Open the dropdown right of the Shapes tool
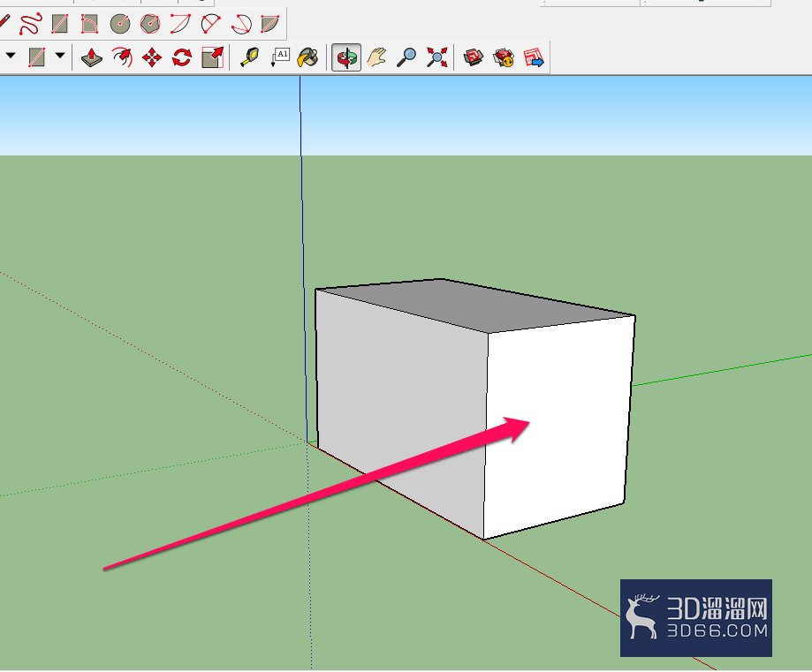The height and width of the screenshot is (672, 812). point(60,56)
